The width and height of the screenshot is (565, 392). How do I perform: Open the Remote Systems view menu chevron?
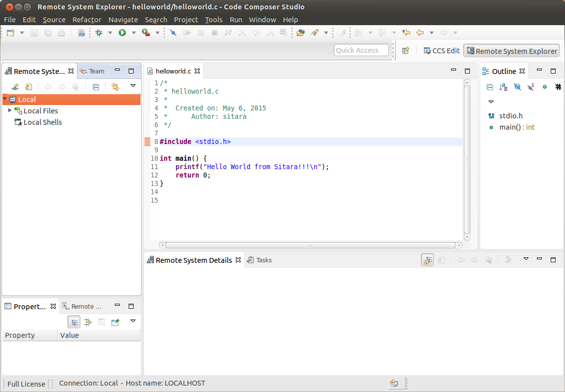pyautogui.click(x=133, y=86)
